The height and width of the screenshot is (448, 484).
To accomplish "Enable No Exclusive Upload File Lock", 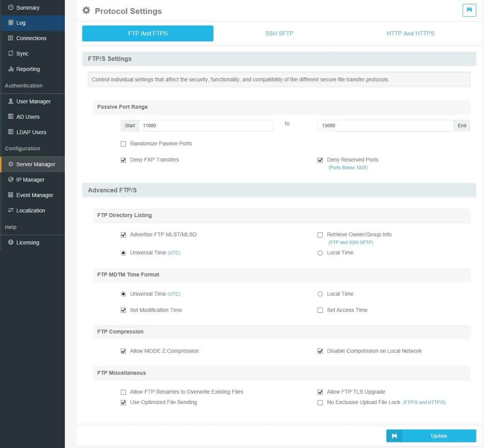I will click(320, 403).
